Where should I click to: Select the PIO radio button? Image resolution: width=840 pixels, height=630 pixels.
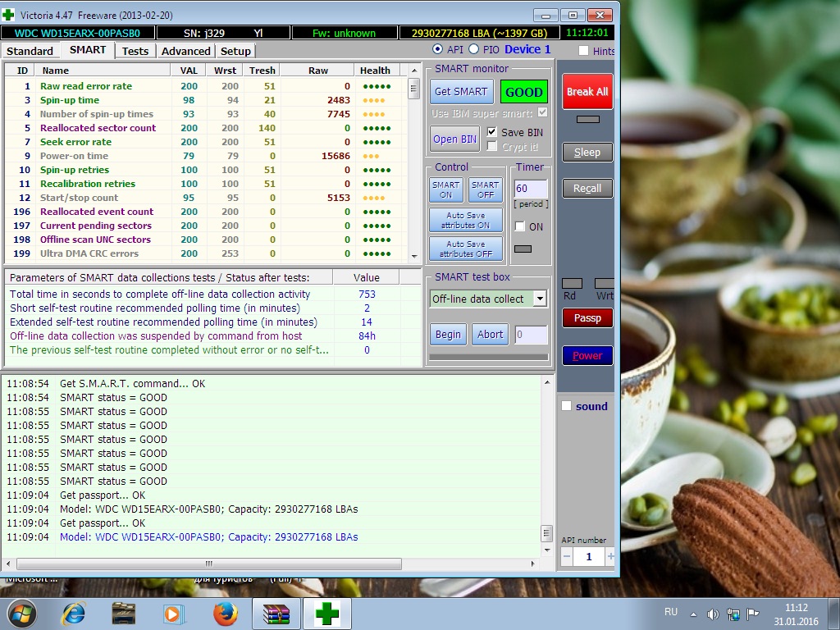click(473, 49)
